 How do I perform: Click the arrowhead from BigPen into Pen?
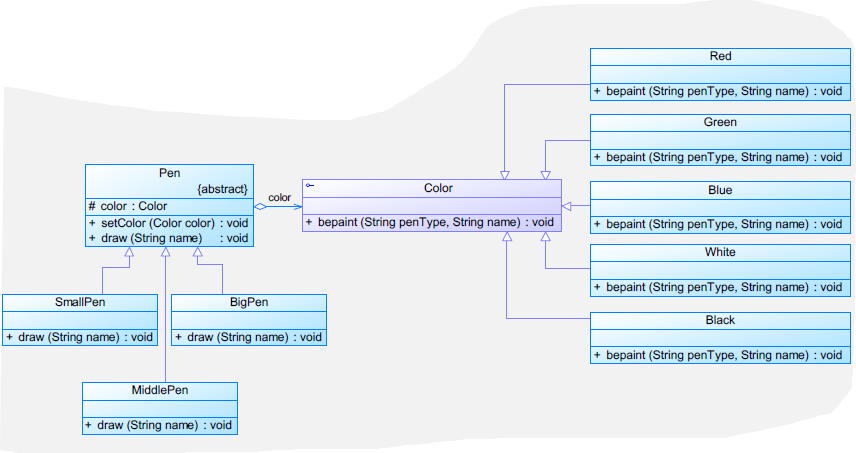coord(198,252)
